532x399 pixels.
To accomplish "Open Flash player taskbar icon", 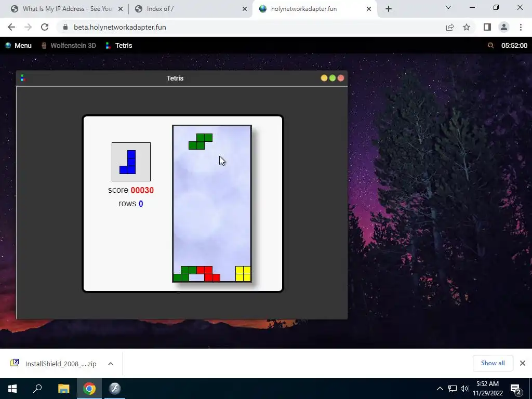I will (115, 389).
